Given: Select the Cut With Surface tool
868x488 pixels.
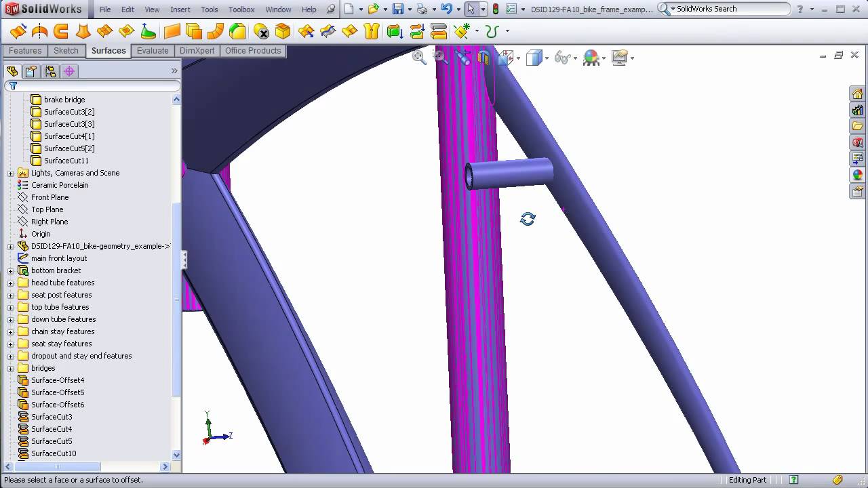Looking at the screenshot, I should point(439,31).
